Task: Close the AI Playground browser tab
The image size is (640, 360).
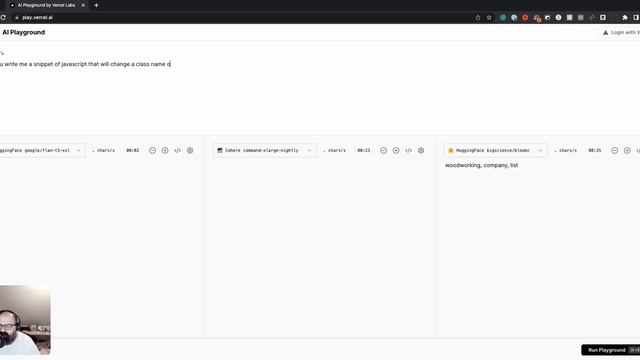Action: pos(83,5)
